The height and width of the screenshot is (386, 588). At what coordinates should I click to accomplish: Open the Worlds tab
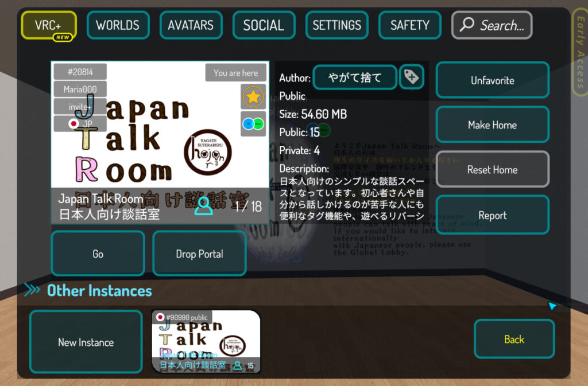pyautogui.click(x=118, y=25)
